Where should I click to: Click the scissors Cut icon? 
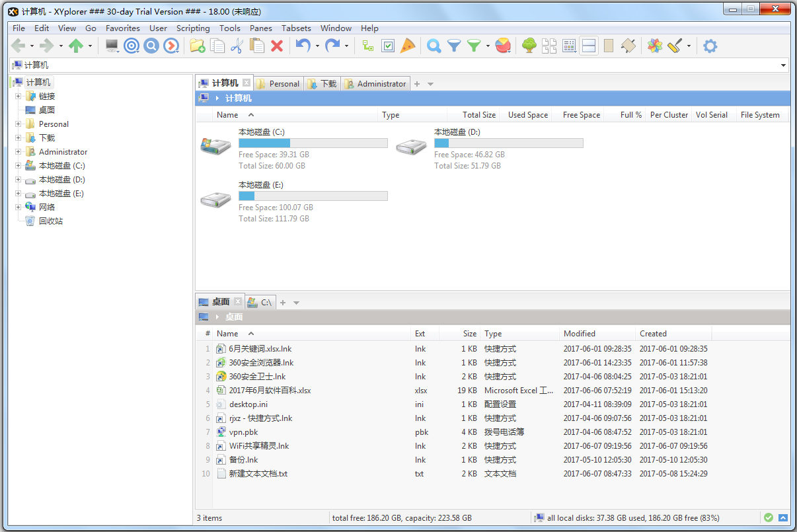click(237, 46)
